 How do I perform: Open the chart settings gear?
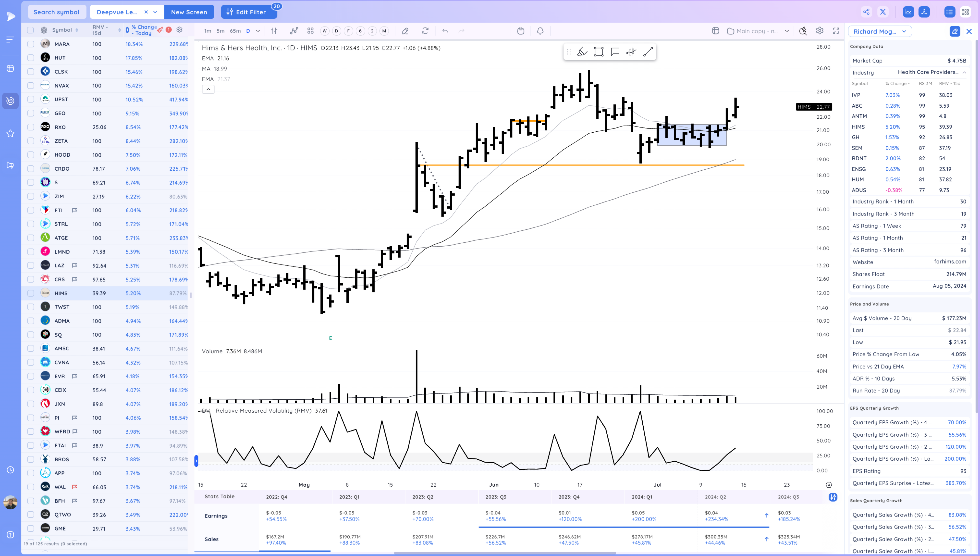click(819, 31)
